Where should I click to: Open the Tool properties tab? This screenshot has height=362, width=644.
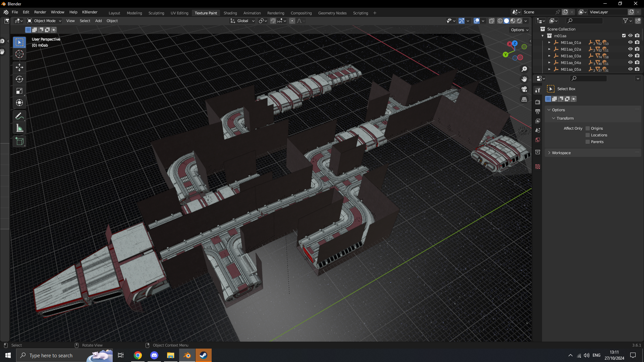(x=538, y=90)
